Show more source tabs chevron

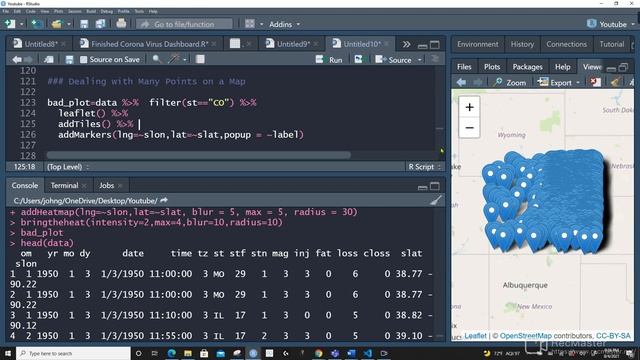pyautogui.click(x=406, y=44)
